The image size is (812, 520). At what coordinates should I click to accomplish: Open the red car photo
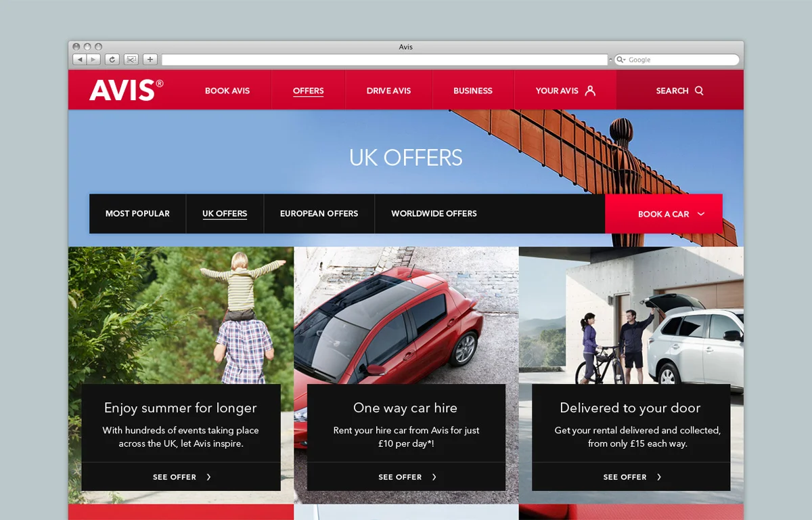406,316
